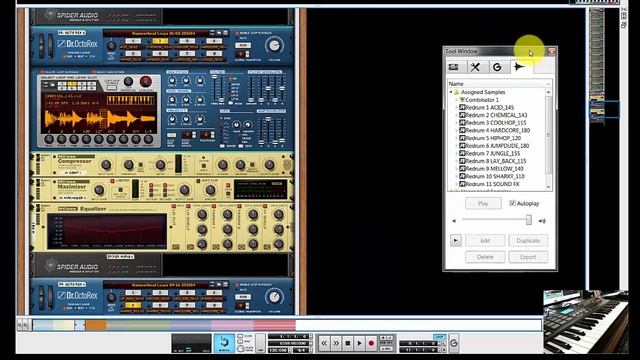Click the sample list scrollbar down arrow

[549, 187]
